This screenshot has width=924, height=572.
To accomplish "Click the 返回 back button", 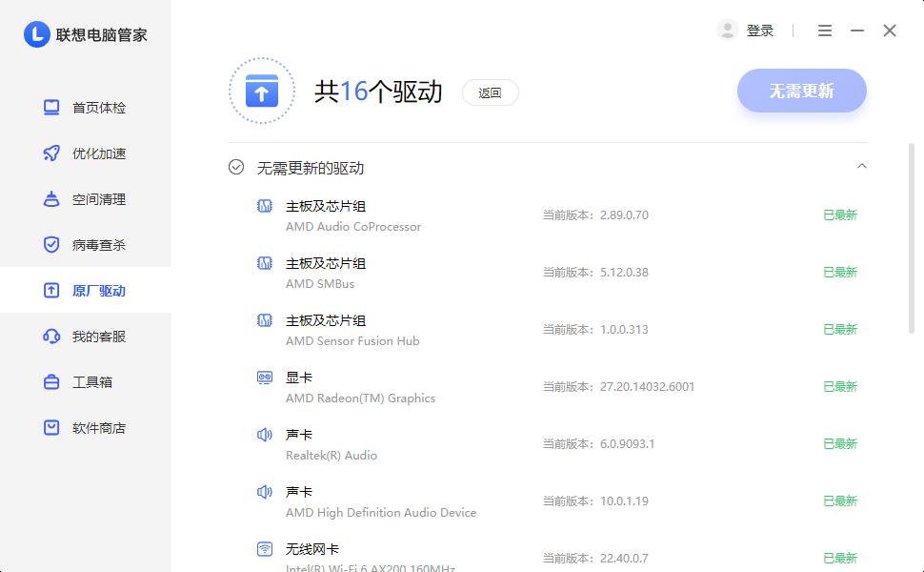I will tap(490, 92).
